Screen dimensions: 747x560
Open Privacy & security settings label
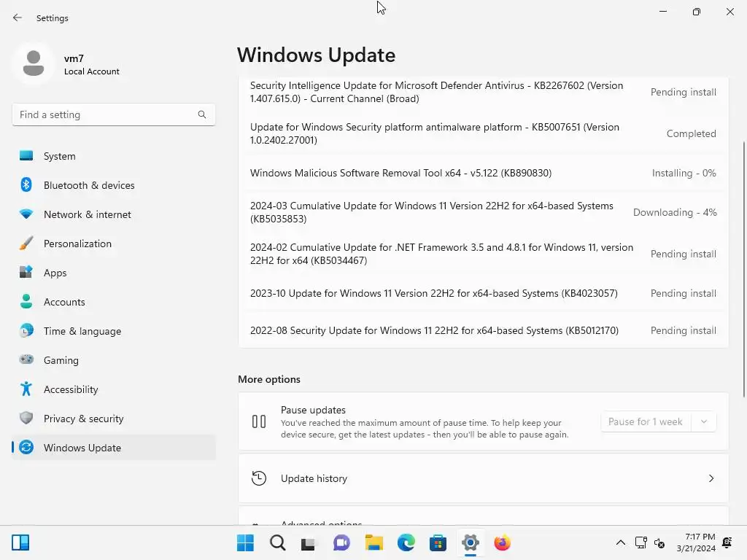[x=84, y=419]
